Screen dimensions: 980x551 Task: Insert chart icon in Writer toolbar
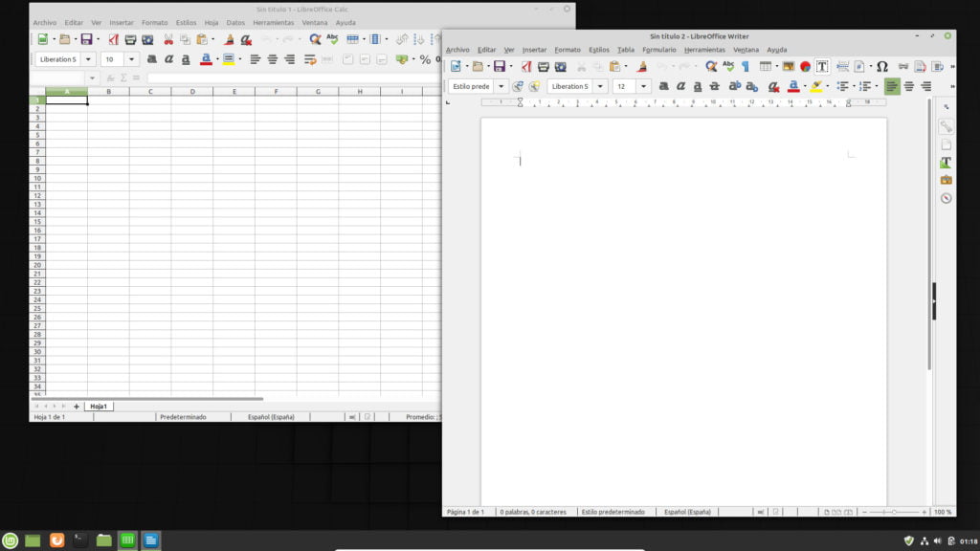pos(805,67)
